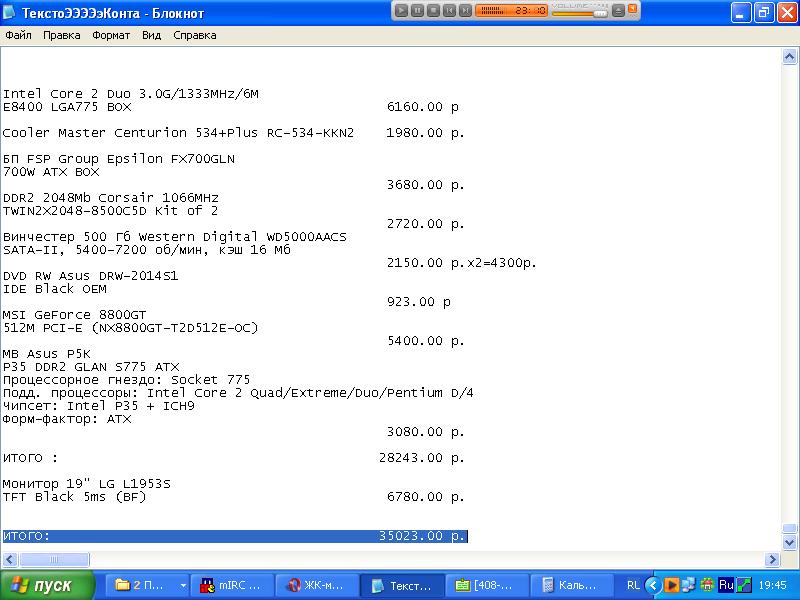This screenshot has width=800, height=600.
Task: Switch to the [408-... taskbar window
Action: click(x=487, y=585)
